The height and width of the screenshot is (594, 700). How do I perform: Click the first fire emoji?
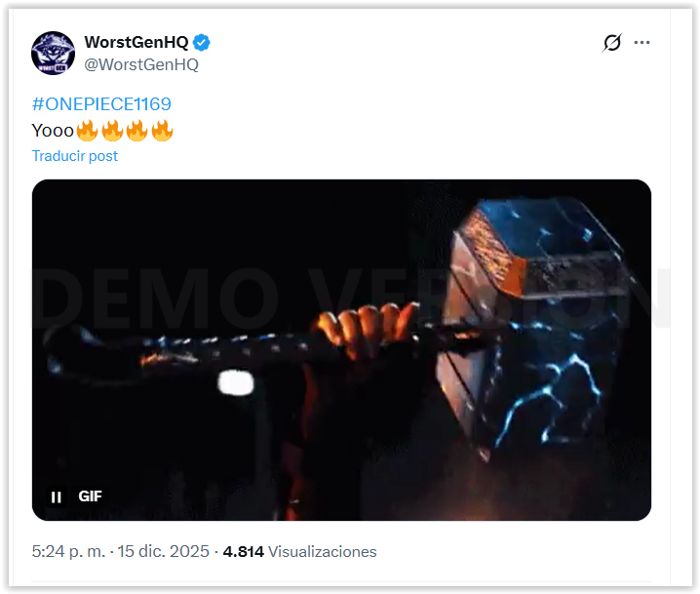coord(87,131)
